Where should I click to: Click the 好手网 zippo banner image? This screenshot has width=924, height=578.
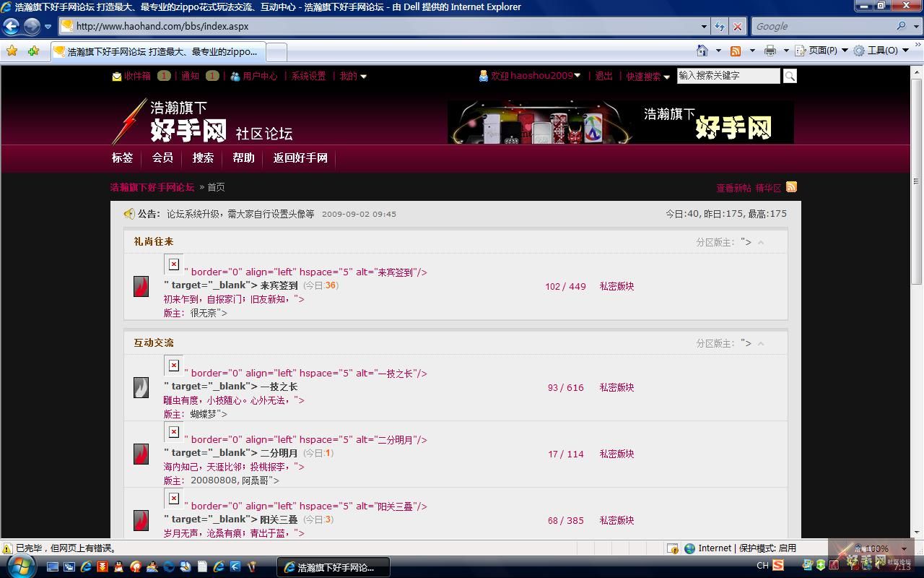click(620, 122)
